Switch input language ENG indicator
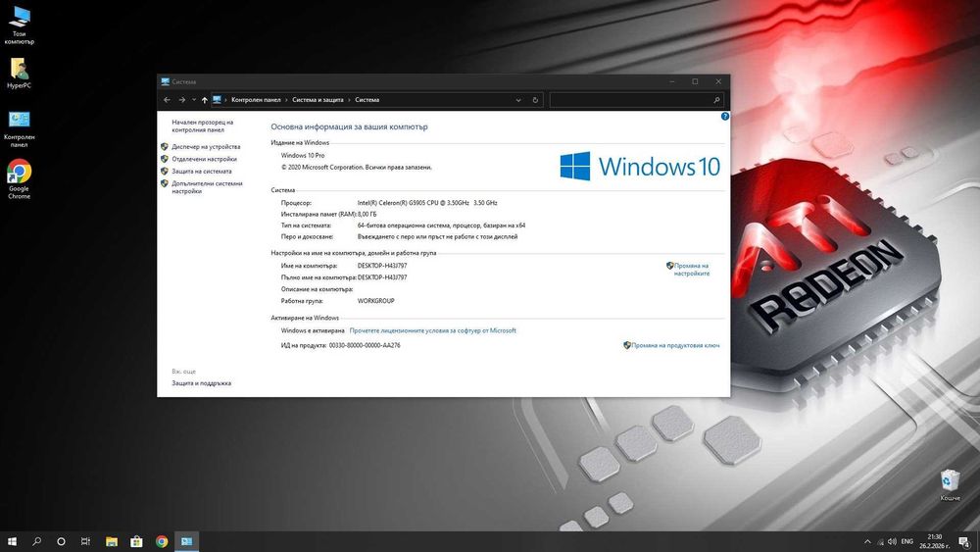The height and width of the screenshot is (552, 980). pyautogui.click(x=907, y=541)
